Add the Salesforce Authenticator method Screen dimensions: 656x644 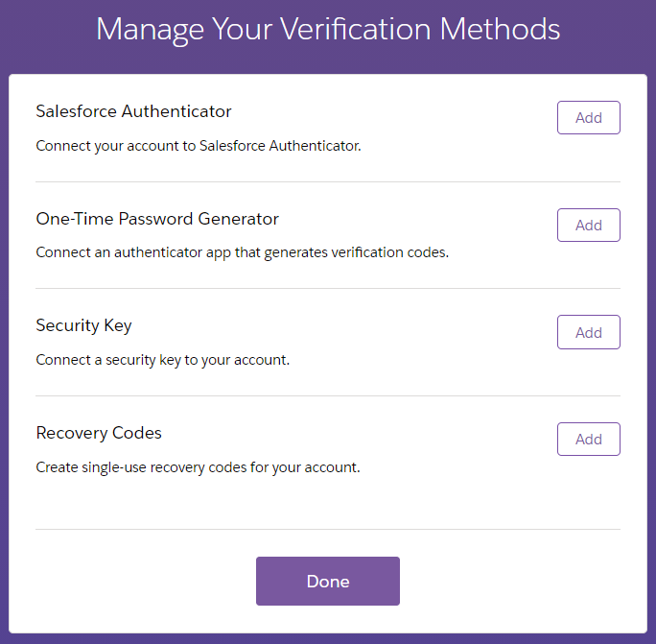tap(588, 118)
